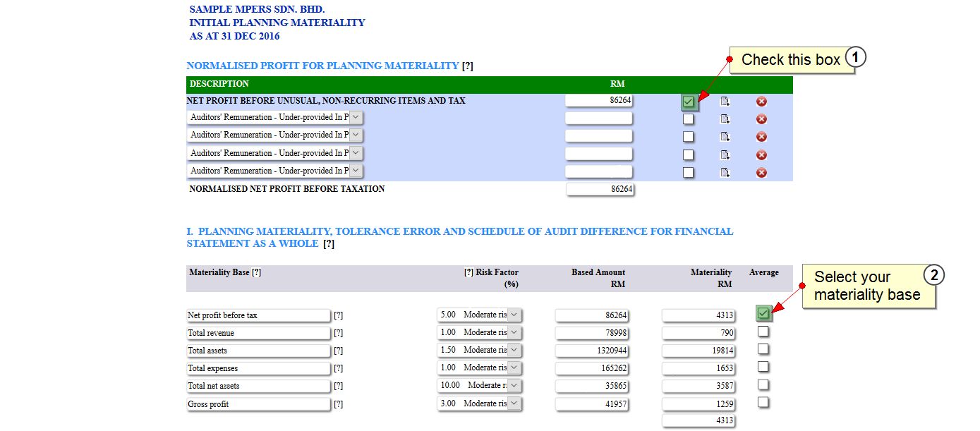Open the first Auditors' Remuneration description dropdown

pyautogui.click(x=356, y=117)
